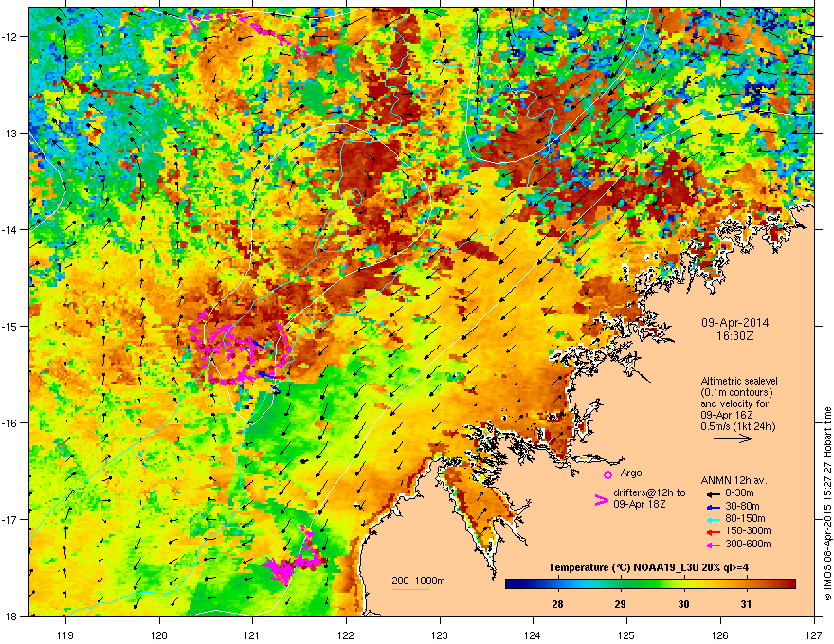
Task: Click the longitude axis label 119
Action: point(65,635)
